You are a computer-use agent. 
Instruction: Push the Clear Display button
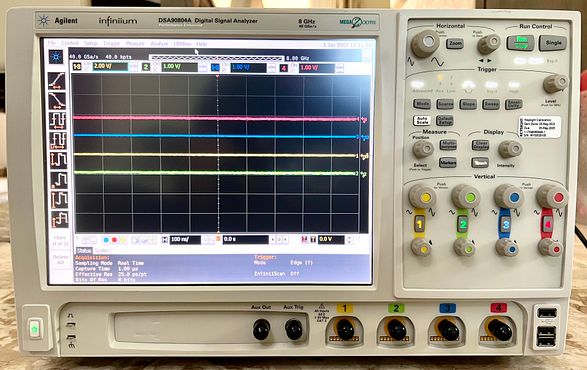pos(480,145)
